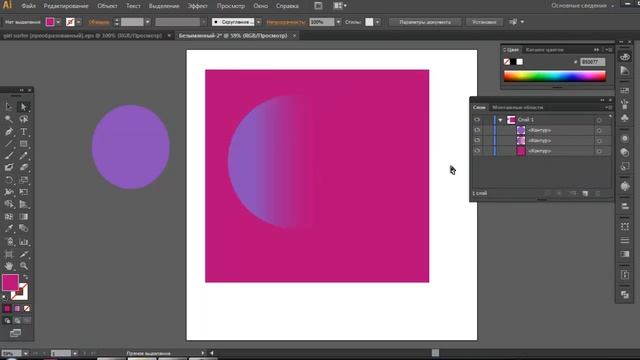Select the Scale tool
This screenshot has width=640, height=360.
tap(23, 180)
